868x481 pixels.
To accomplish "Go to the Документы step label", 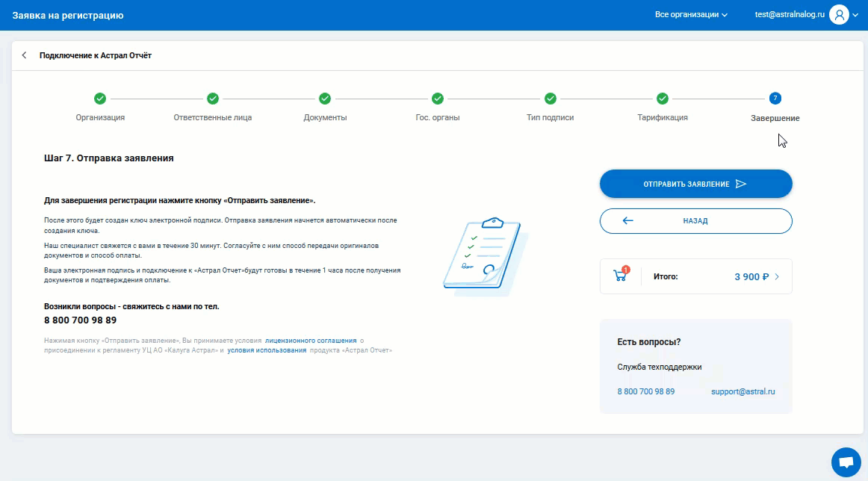I will [x=325, y=117].
